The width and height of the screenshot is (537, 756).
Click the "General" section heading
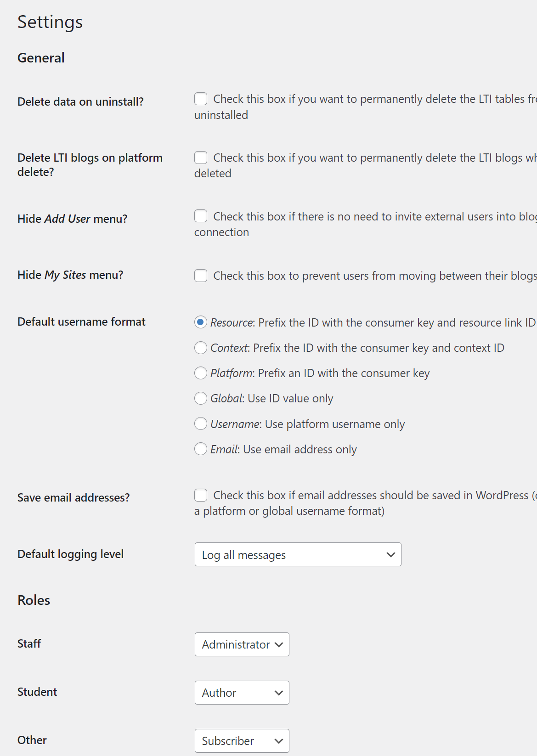40,57
